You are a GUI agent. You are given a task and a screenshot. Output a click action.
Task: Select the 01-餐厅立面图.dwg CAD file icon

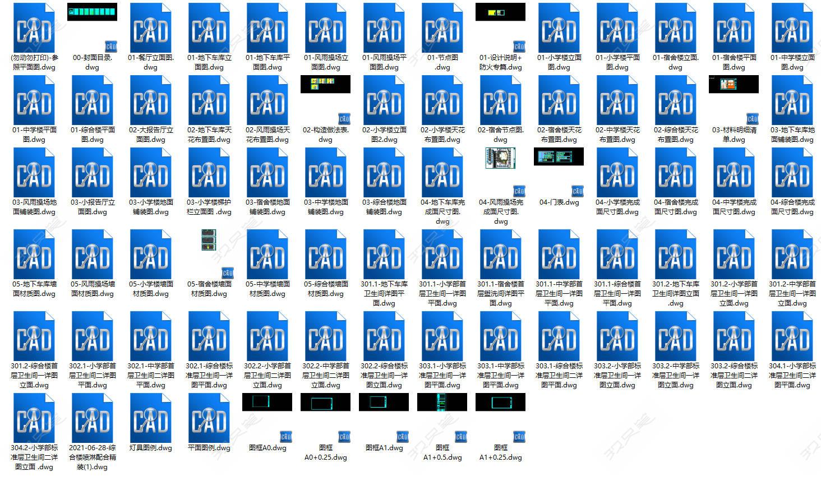[x=150, y=27]
